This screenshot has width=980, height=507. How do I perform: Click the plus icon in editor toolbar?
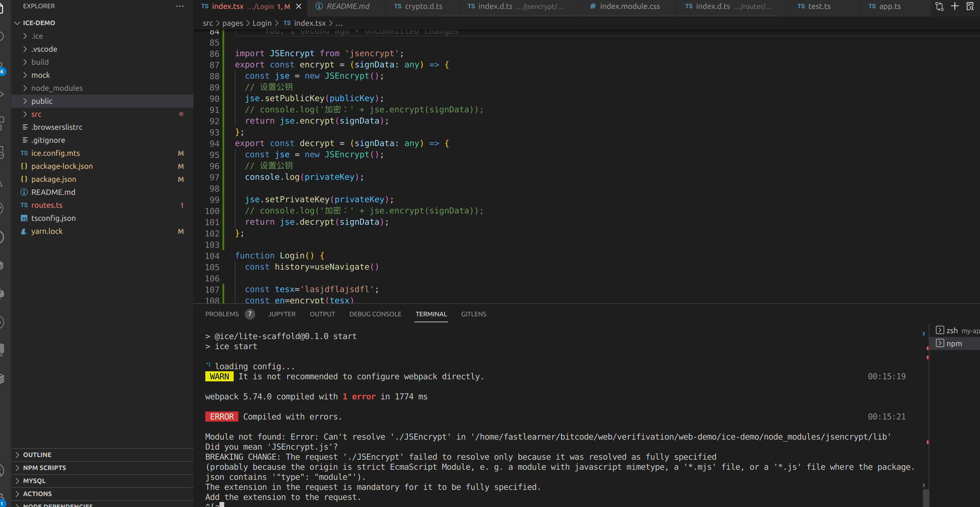tap(955, 7)
